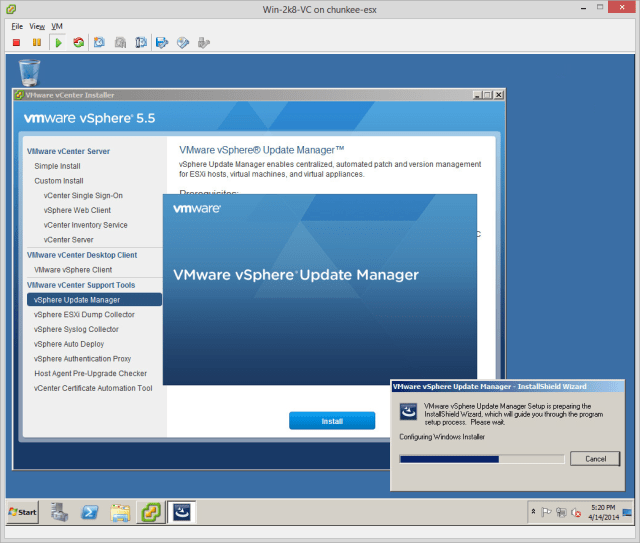Open Snapshot Manager from the toolbar

[x=141, y=42]
